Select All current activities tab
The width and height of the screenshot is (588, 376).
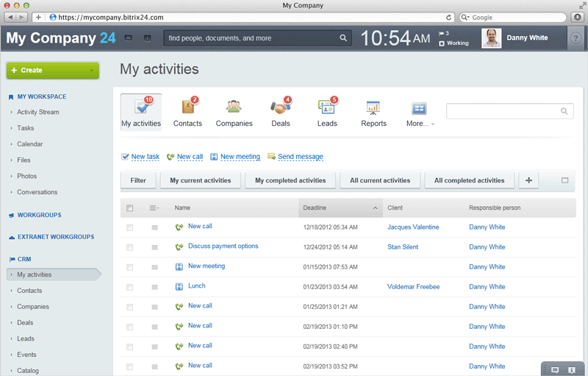(x=380, y=180)
